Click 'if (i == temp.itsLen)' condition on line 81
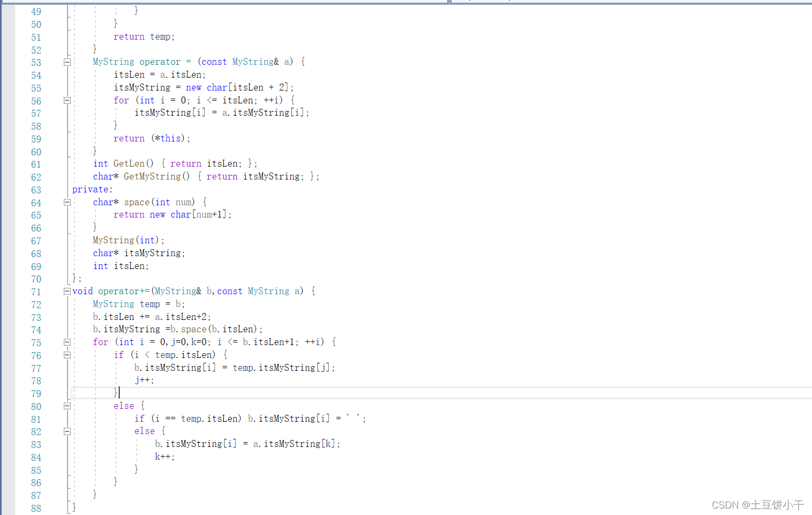812x515 pixels. pyautogui.click(x=187, y=419)
